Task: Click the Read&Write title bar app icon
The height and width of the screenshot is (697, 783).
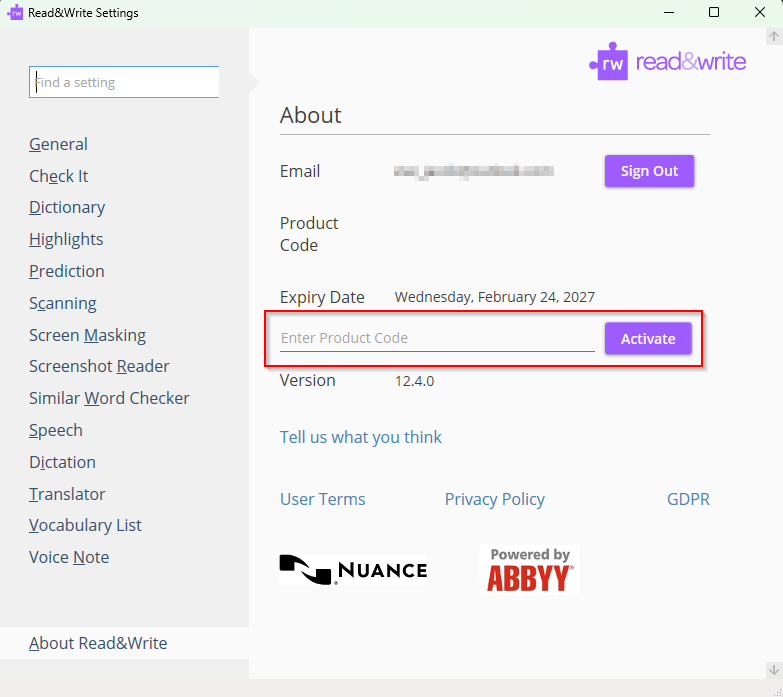Action: (x=15, y=12)
